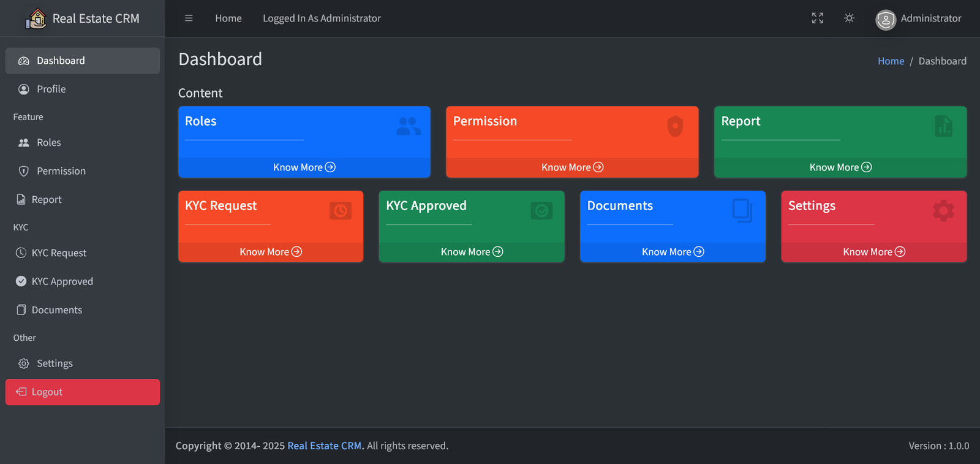The width and height of the screenshot is (980, 464).
Task: Open the Home breadcrumb link
Action: point(891,61)
